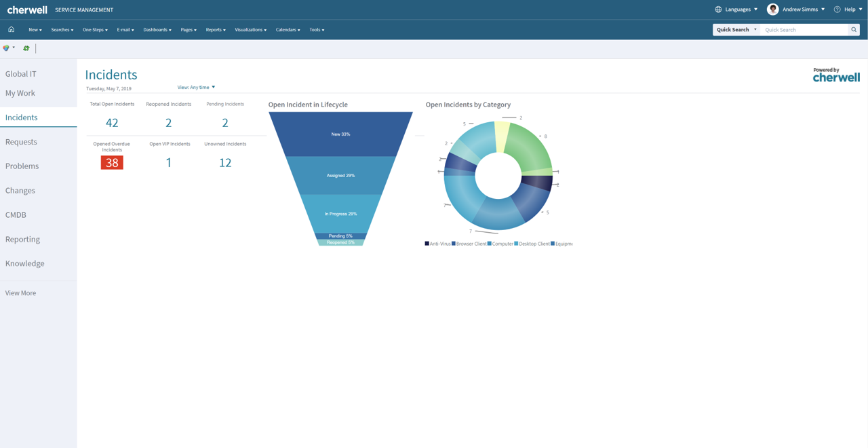
Task: Click the Home icon in navigation bar
Action: click(12, 29)
